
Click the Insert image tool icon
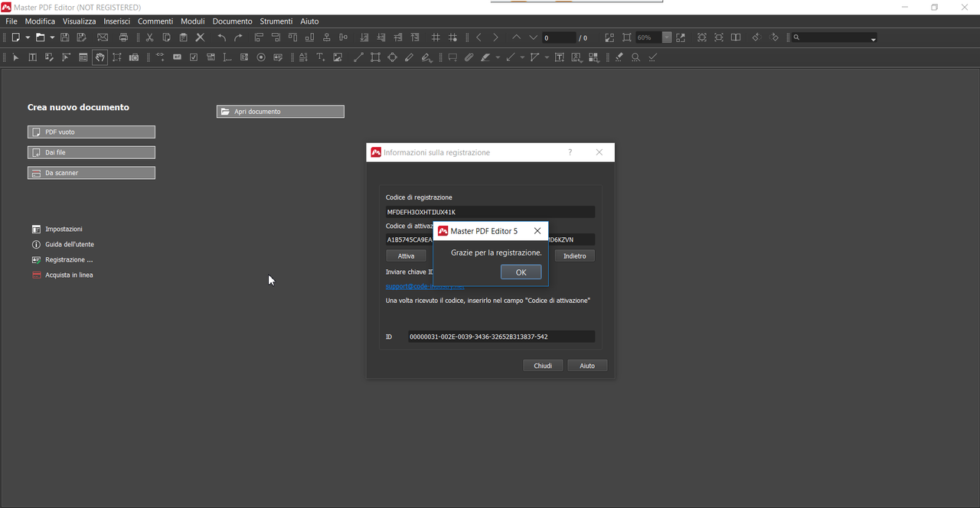coord(338,57)
